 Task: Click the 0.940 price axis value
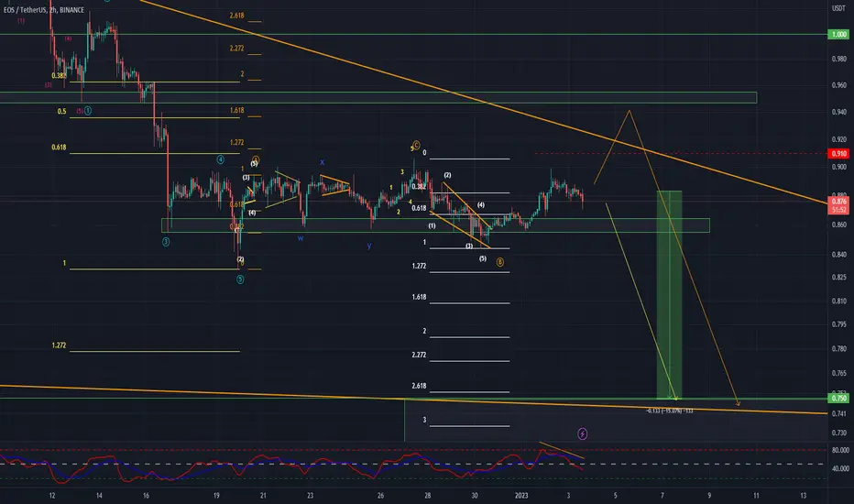point(838,112)
